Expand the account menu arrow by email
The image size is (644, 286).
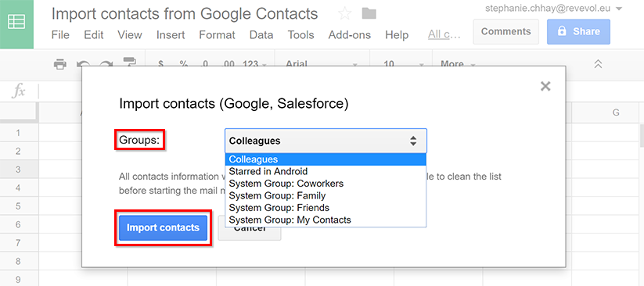click(x=619, y=9)
